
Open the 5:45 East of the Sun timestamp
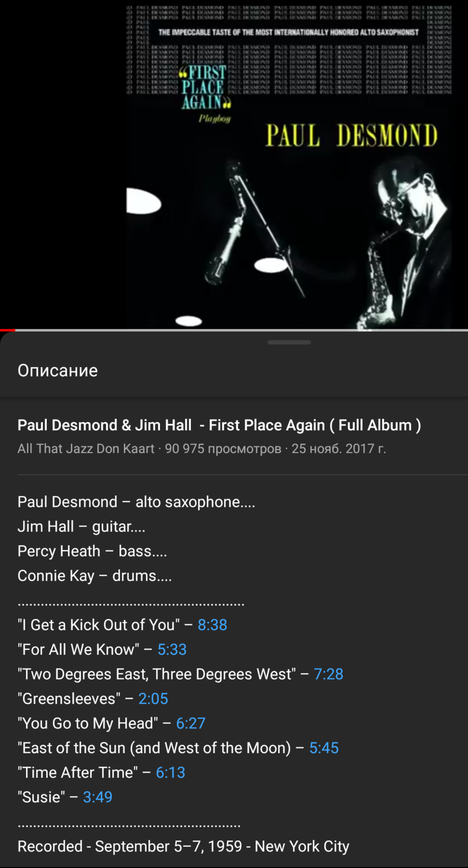(324, 748)
